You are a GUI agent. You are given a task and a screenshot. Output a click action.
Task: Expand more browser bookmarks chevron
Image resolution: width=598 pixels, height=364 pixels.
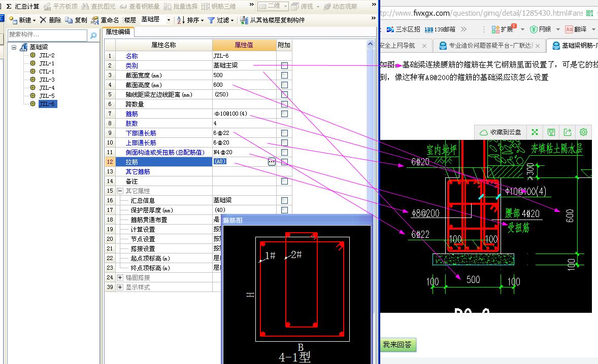(x=464, y=29)
